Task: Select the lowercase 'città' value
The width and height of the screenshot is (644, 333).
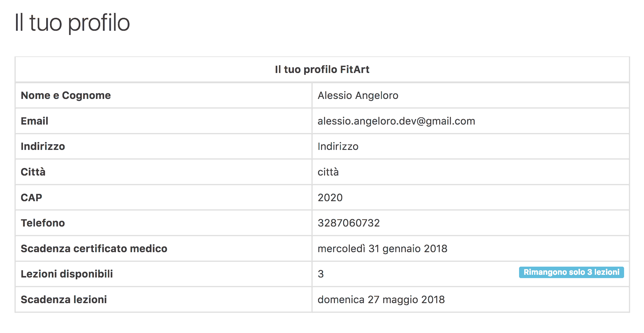Action: pyautogui.click(x=328, y=172)
